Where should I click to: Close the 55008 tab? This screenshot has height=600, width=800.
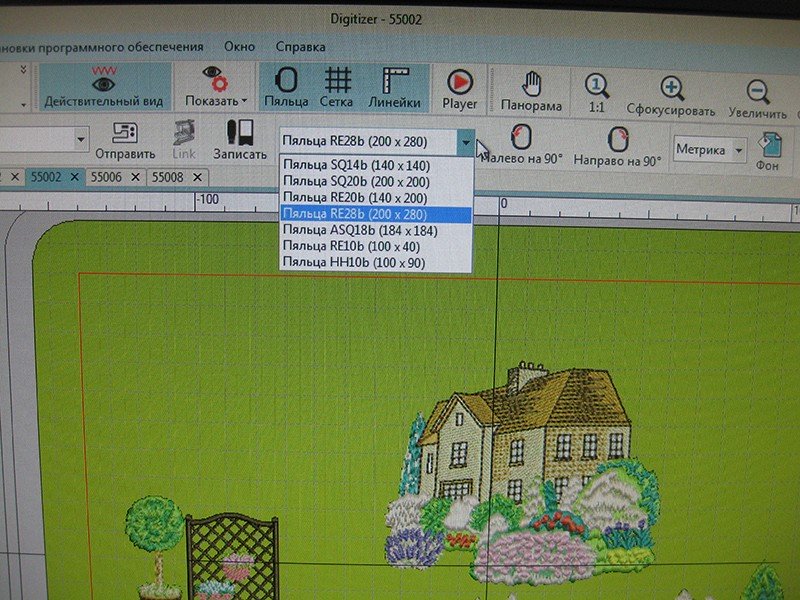click(x=197, y=178)
